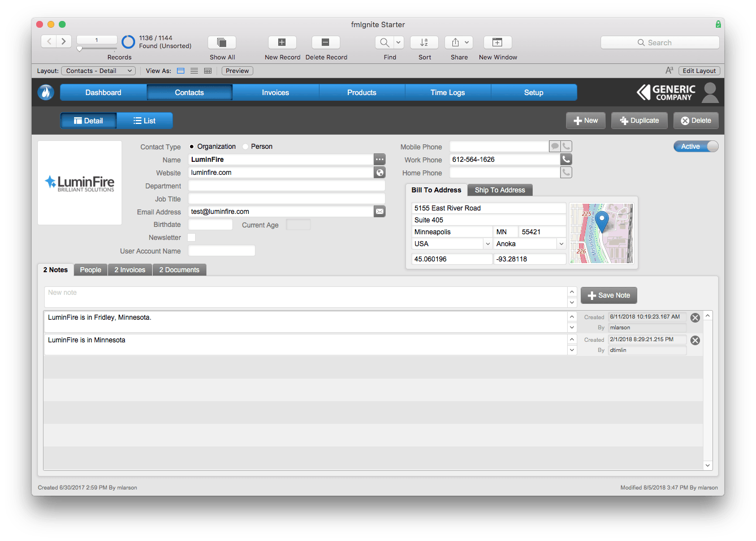Click the formatting bar Aa icon
The height and width of the screenshot is (541, 756).
coord(669,71)
